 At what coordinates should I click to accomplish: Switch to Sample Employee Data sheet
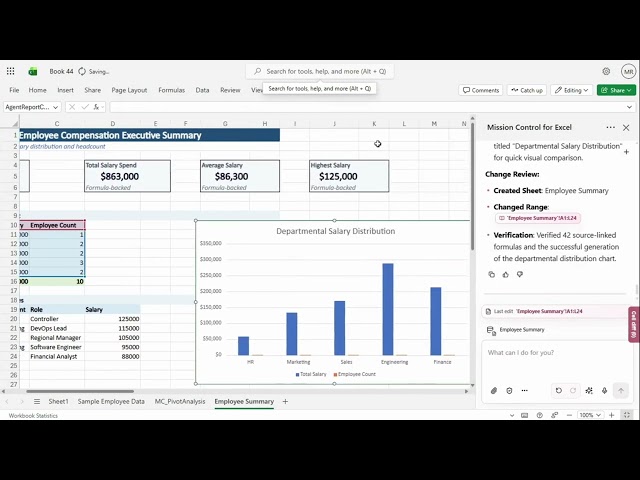click(x=111, y=402)
